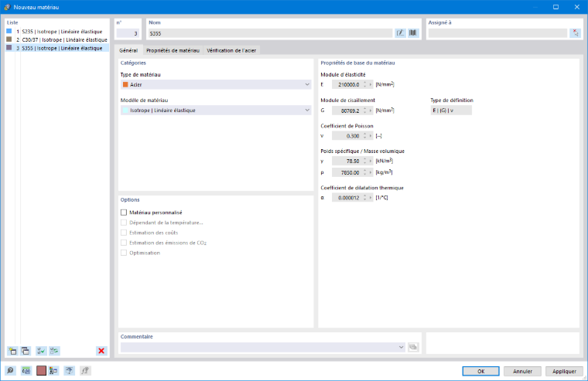Image resolution: width=588 pixels, height=381 pixels.
Task: Open the arrow menu next to G value 80769.2
Action: pos(371,111)
